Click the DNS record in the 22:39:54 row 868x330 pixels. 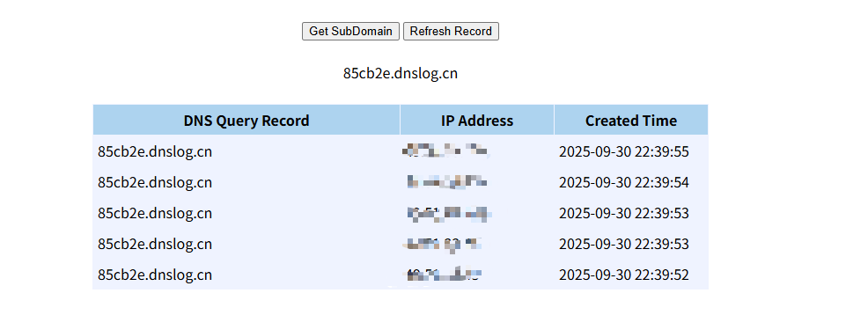(155, 182)
